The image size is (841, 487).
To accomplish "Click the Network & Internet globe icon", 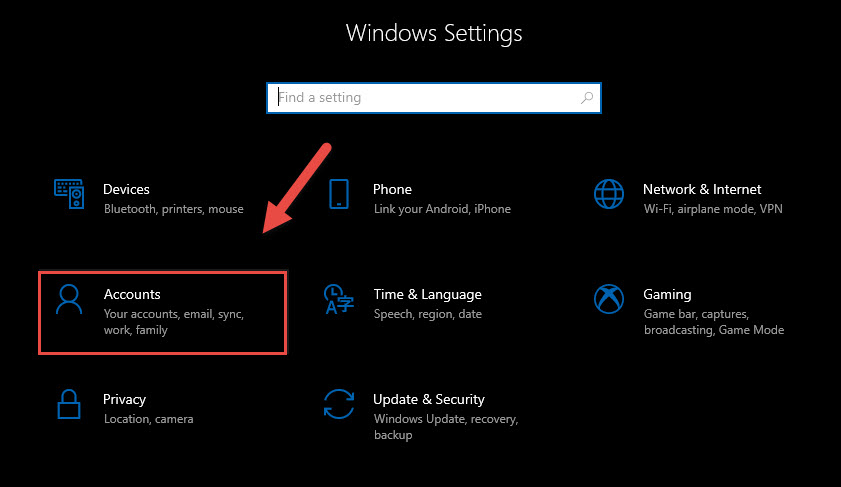I will pyautogui.click(x=609, y=194).
